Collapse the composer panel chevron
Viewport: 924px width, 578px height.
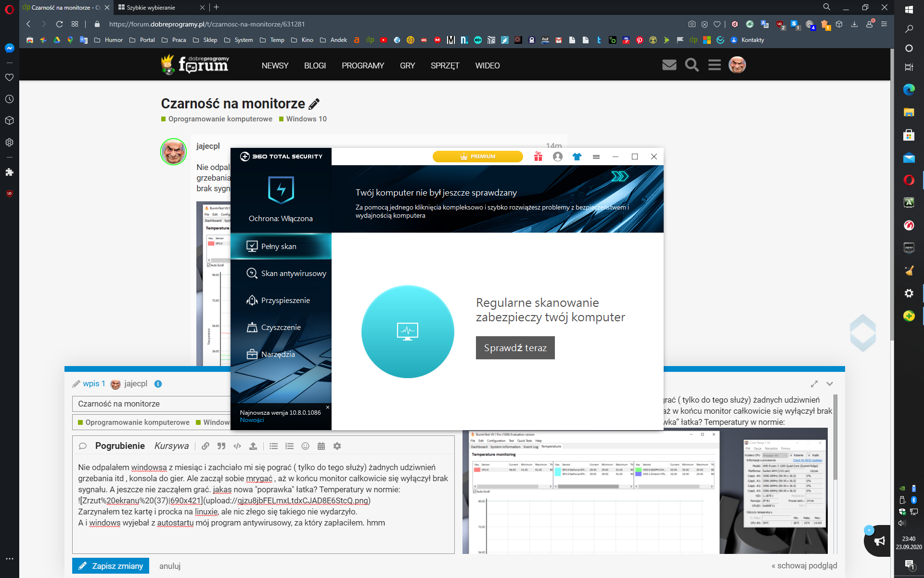tap(830, 384)
